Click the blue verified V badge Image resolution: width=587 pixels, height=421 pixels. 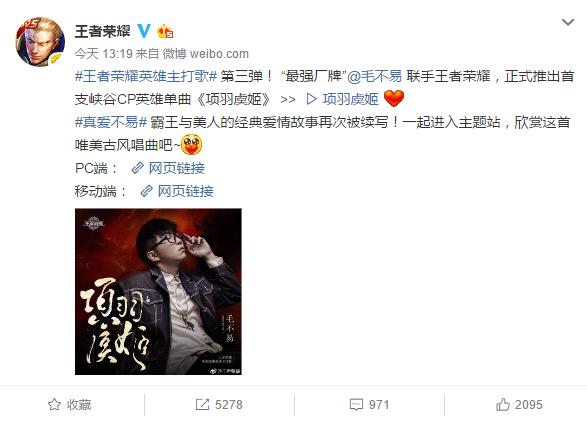(144, 31)
